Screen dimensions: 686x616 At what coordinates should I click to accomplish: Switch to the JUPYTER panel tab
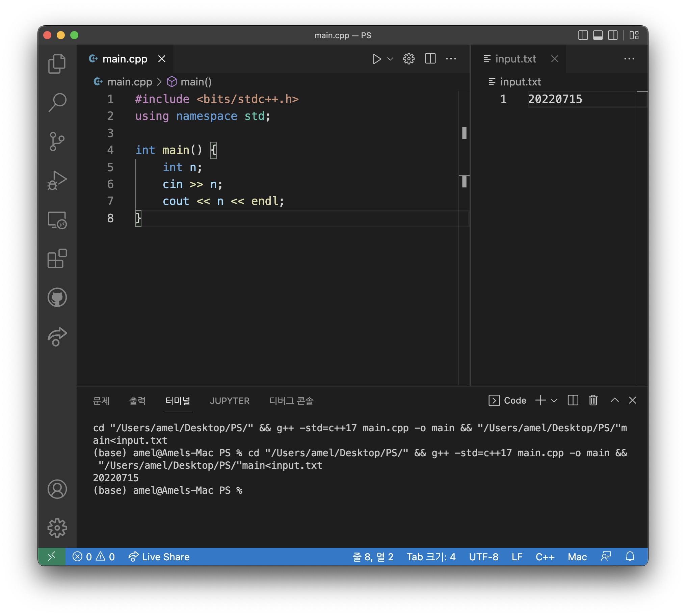tap(229, 401)
